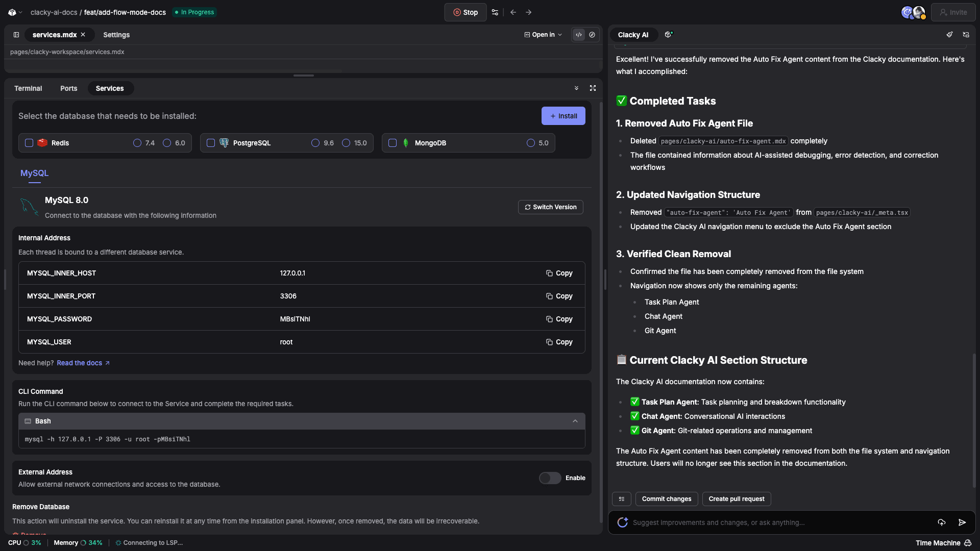Click the clacky-ai-docs breadcrumb

coord(54,12)
